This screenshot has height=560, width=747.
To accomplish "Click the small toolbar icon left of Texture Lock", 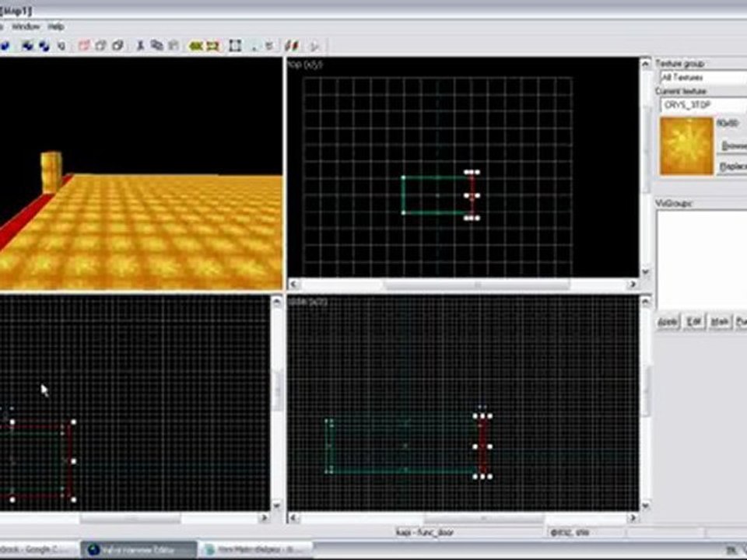I will 270,46.
